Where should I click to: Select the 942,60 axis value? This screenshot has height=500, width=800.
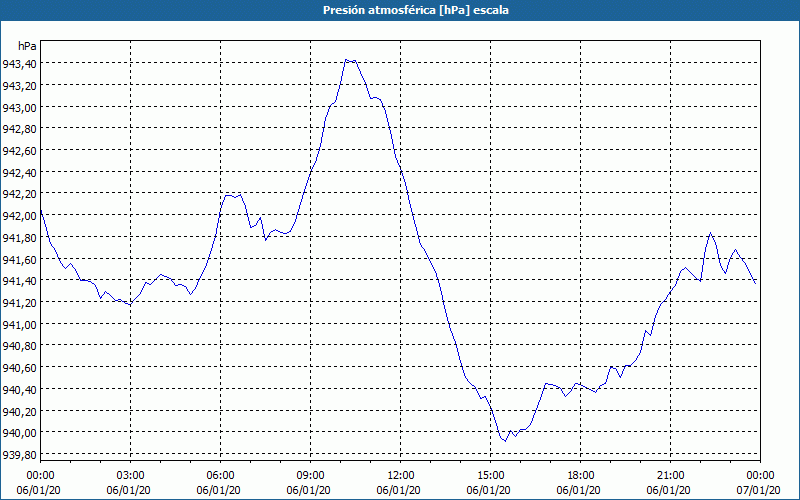19,151
